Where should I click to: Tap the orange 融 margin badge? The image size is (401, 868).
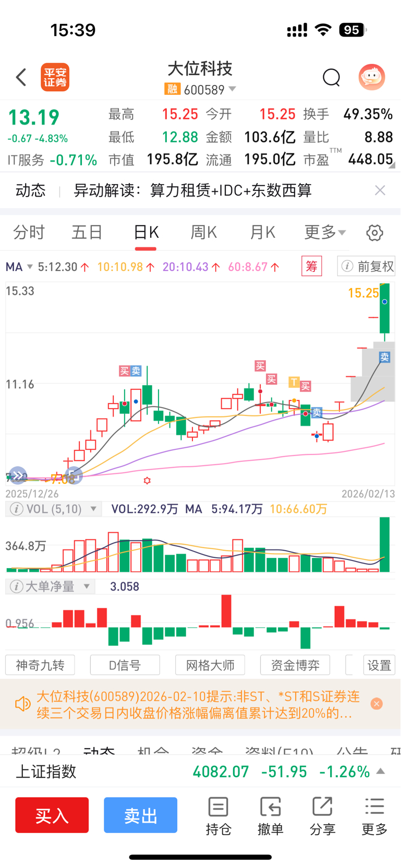[x=172, y=89]
